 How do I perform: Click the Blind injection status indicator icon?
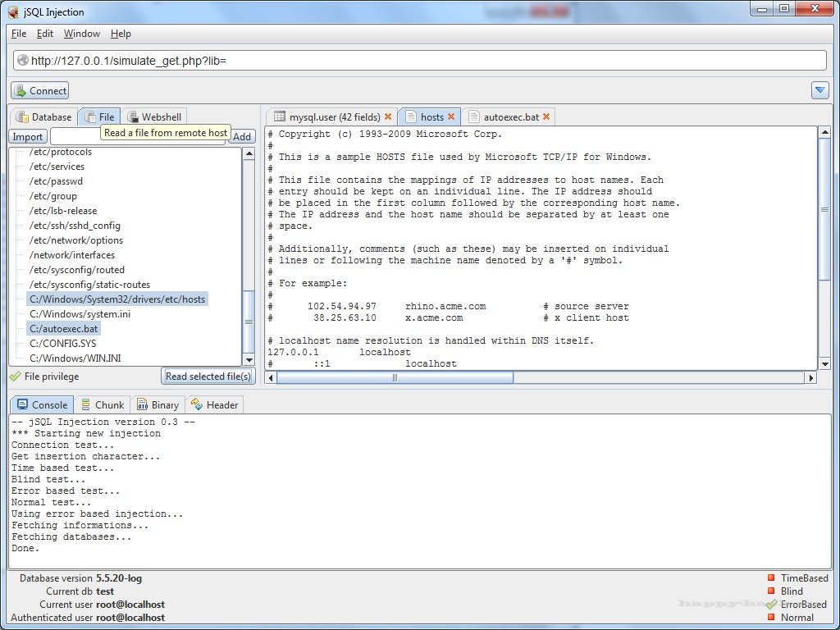771,591
